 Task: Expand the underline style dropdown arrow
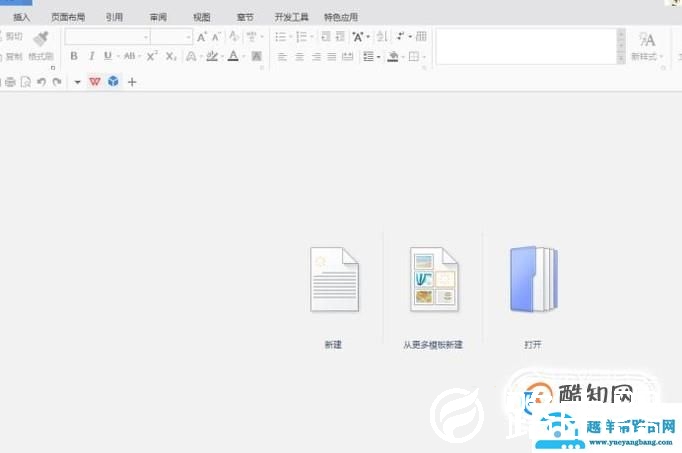click(x=118, y=57)
